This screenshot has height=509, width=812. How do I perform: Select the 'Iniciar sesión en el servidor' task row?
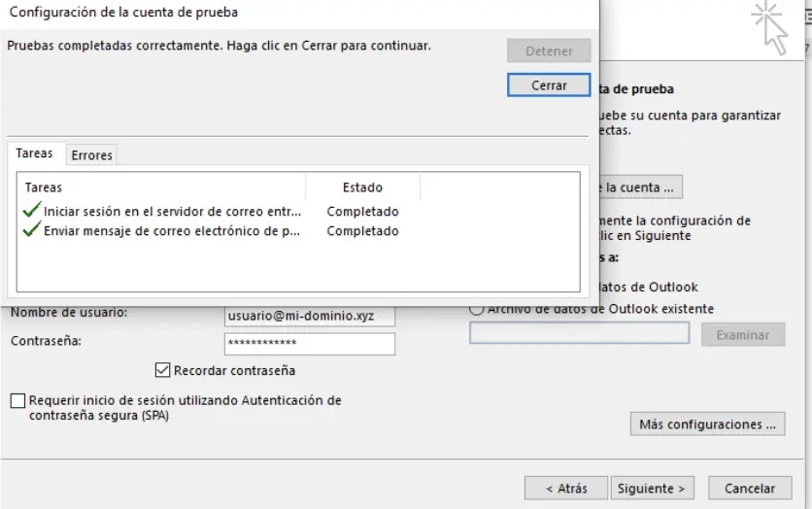pyautogui.click(x=298, y=211)
